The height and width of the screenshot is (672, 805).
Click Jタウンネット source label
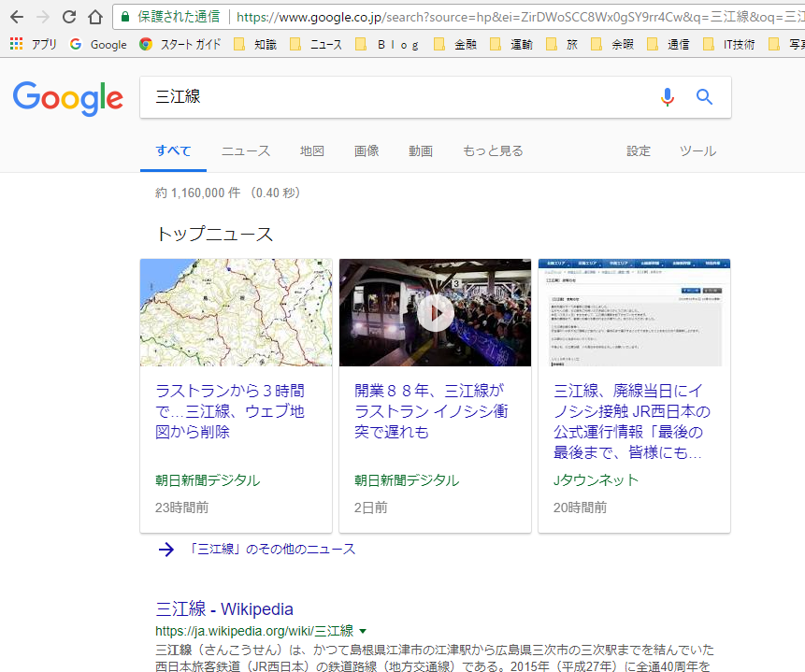pyautogui.click(x=596, y=480)
